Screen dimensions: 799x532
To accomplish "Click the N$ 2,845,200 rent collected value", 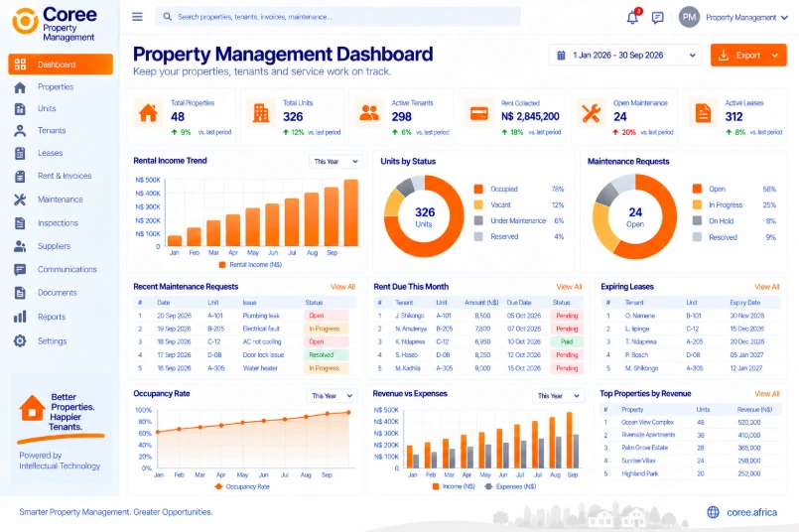I will 530,117.
